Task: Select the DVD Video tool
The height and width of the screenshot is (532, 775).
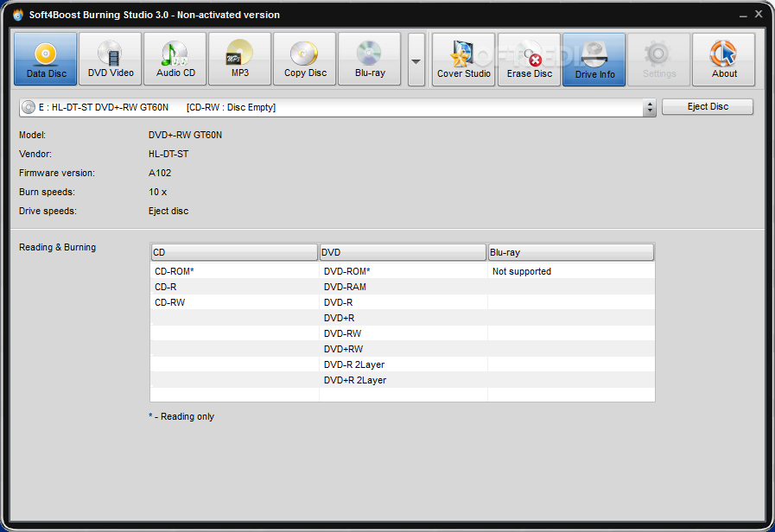Action: [111, 59]
